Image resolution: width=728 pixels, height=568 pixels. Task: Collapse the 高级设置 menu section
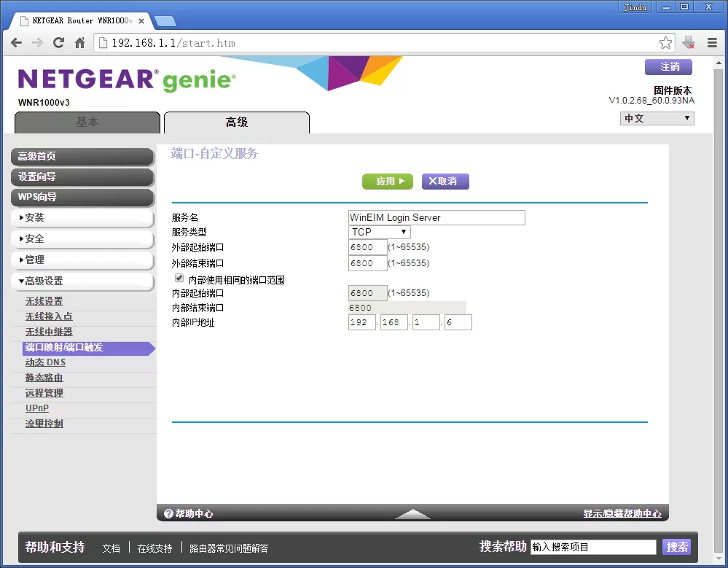click(82, 281)
